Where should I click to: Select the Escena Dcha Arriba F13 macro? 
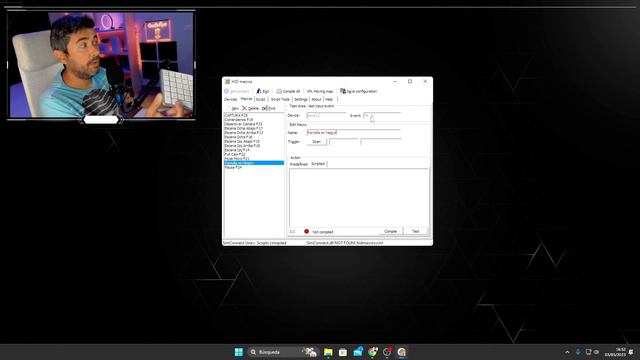254,133
